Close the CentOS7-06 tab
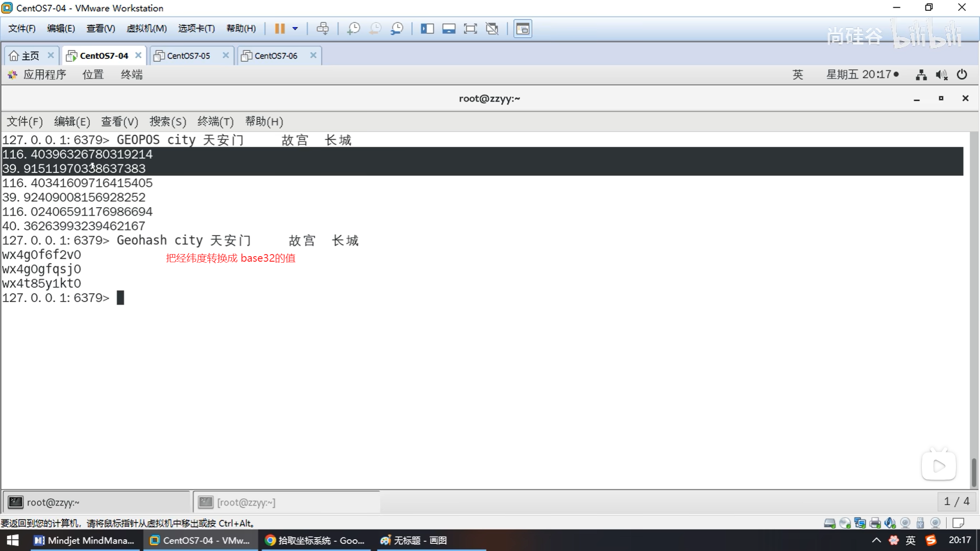Screen dimensions: 980x551 (313, 55)
